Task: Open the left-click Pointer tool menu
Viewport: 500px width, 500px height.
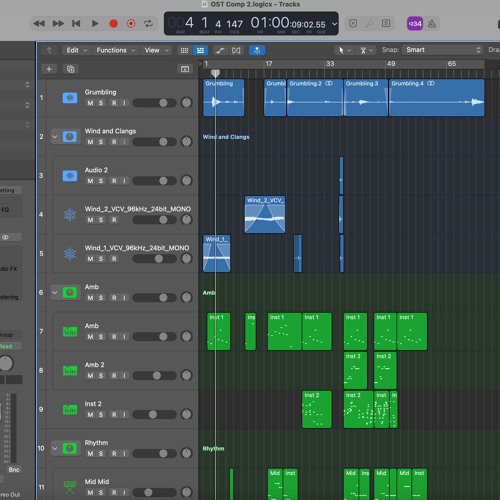Action: pos(344,50)
